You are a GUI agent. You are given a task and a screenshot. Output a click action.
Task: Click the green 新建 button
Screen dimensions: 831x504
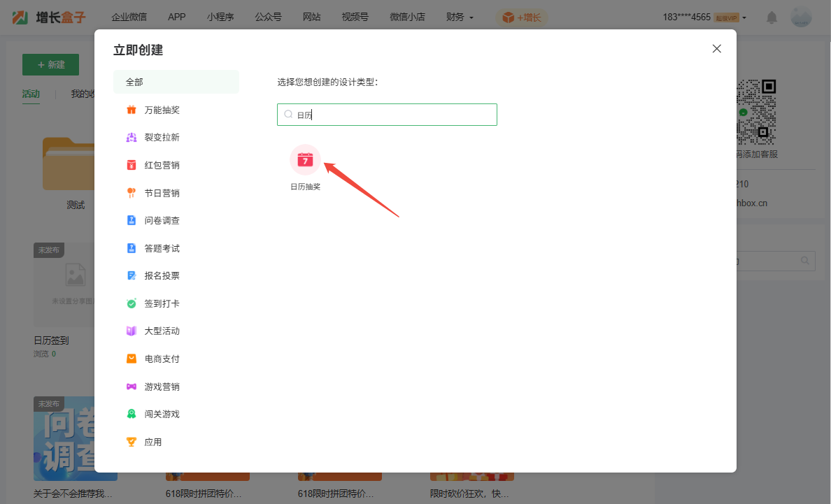coord(50,64)
